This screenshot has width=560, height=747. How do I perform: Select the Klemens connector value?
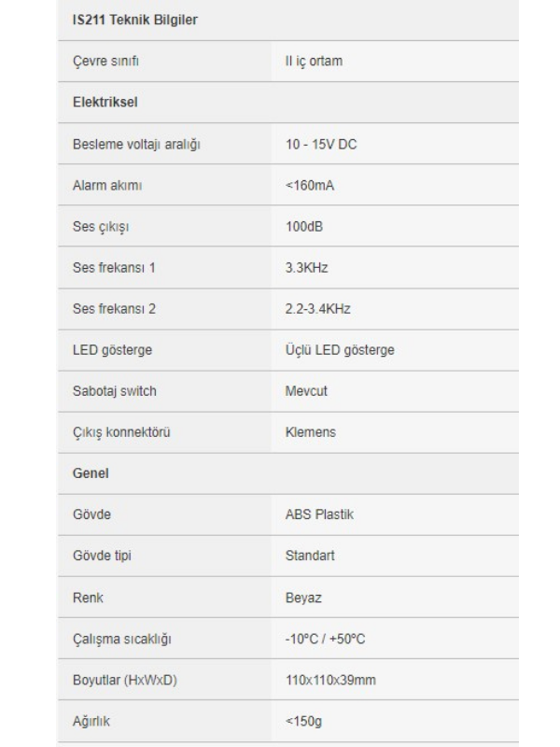[x=311, y=432]
